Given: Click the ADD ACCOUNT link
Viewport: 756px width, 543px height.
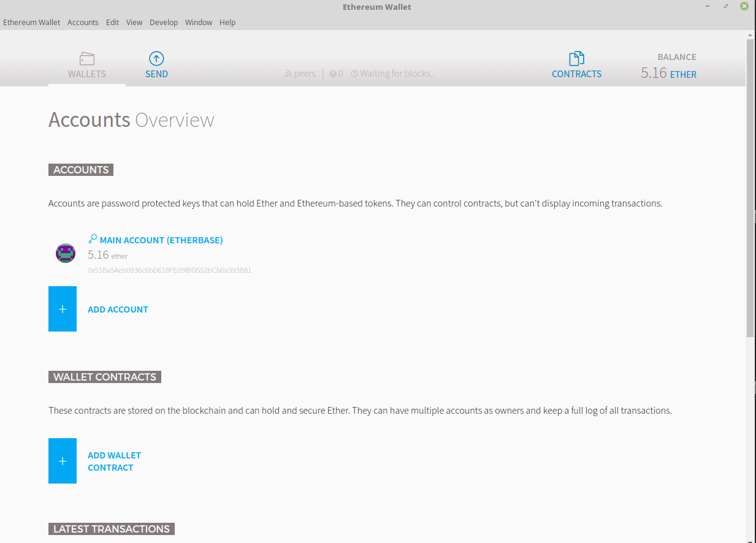Looking at the screenshot, I should point(118,309).
